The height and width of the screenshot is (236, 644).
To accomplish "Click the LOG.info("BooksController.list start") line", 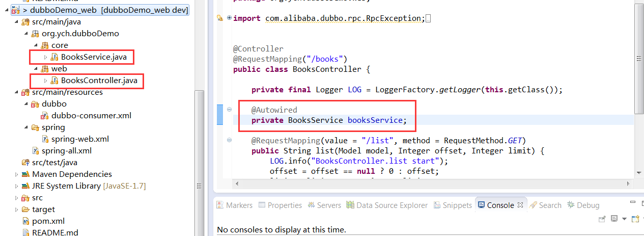I will 359,161.
